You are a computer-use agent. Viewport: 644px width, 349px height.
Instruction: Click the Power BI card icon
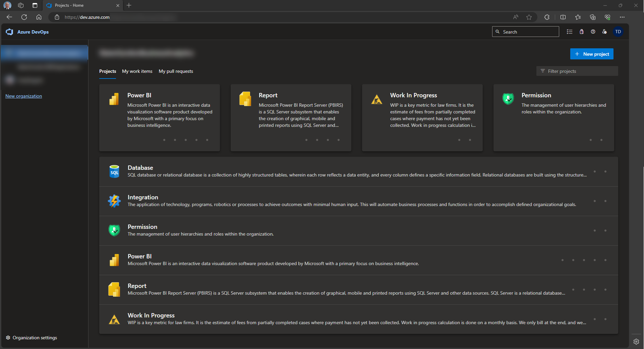114,99
